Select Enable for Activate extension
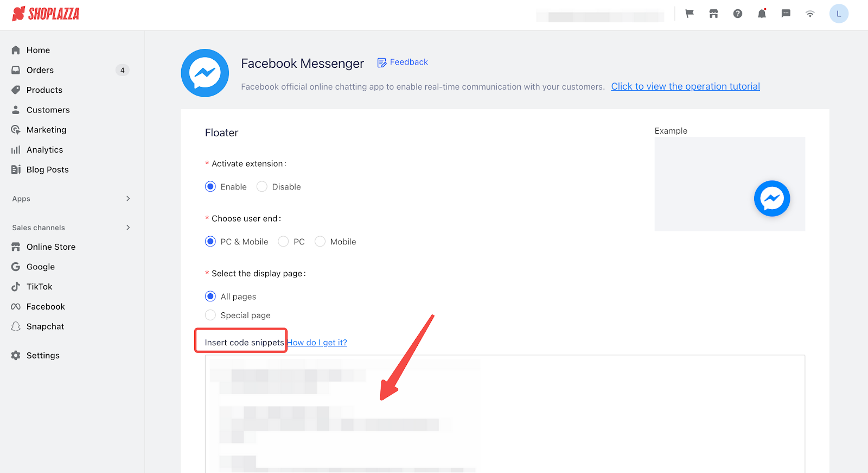 point(210,187)
